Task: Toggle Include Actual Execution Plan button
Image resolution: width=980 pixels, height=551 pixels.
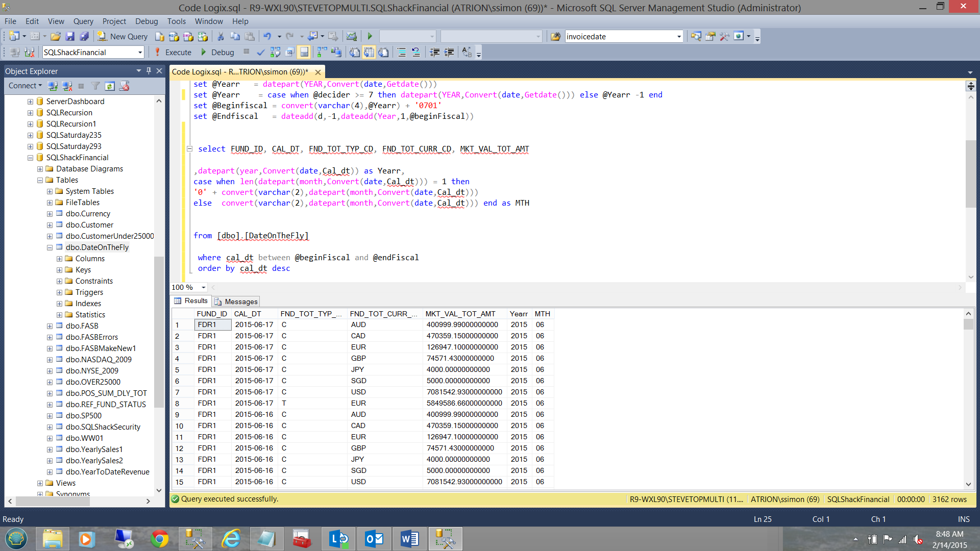Action: point(322,52)
